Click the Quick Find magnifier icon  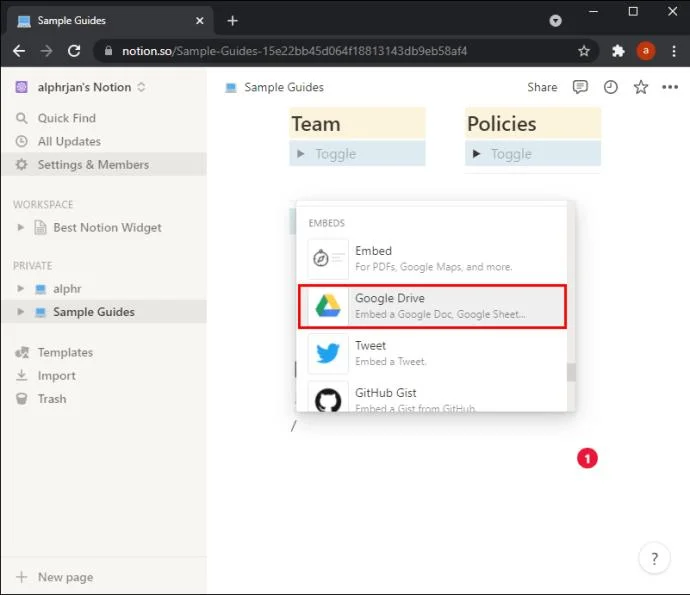coord(22,118)
